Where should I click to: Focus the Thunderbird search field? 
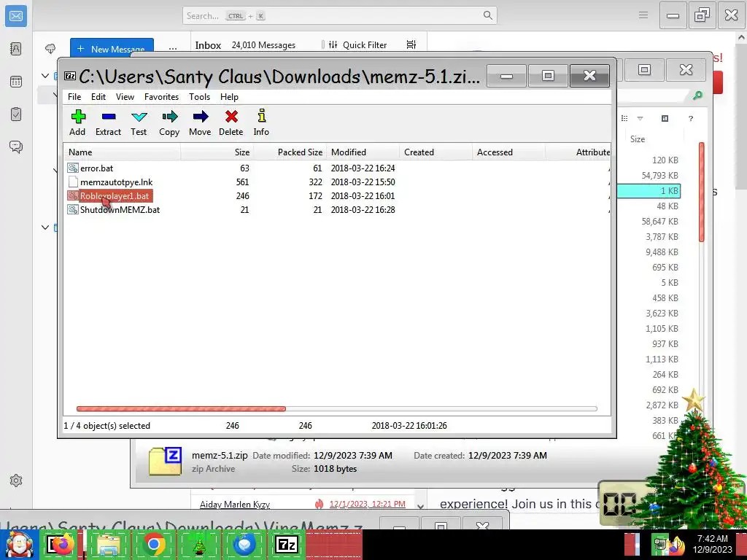coord(339,16)
